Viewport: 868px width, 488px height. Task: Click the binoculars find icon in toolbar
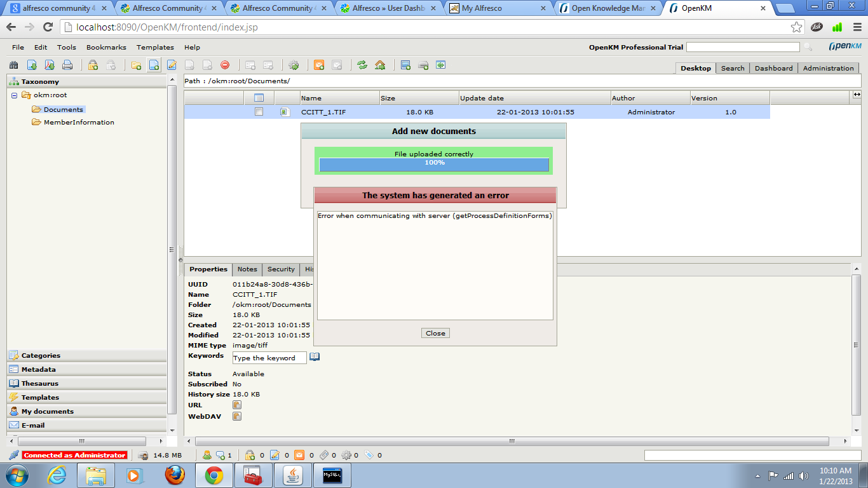[x=13, y=65]
